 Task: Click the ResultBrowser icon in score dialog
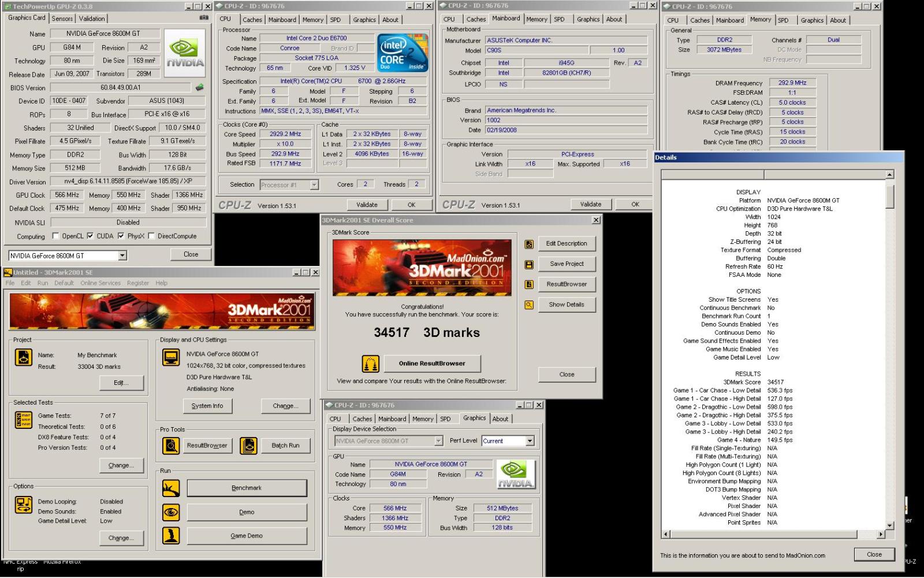click(x=529, y=284)
